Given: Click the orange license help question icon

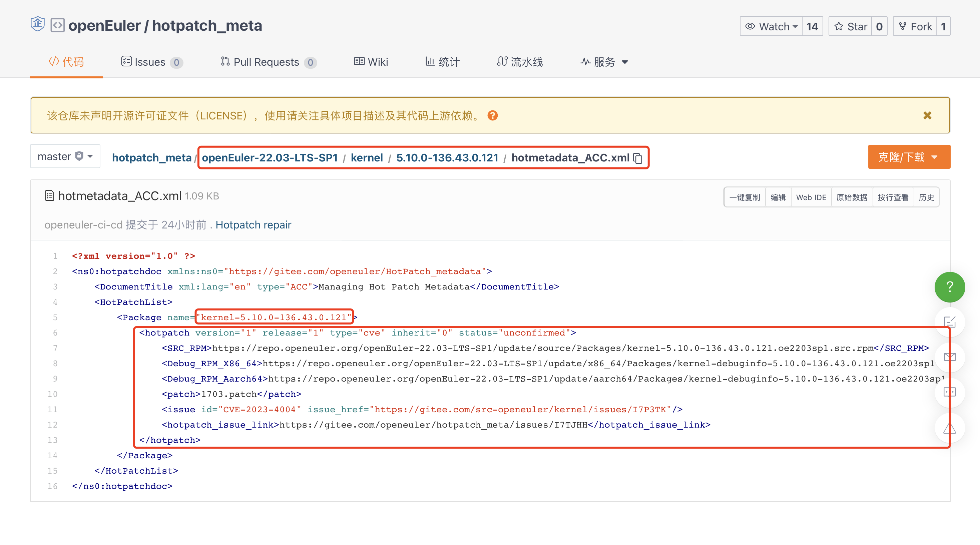Looking at the screenshot, I should [x=493, y=116].
